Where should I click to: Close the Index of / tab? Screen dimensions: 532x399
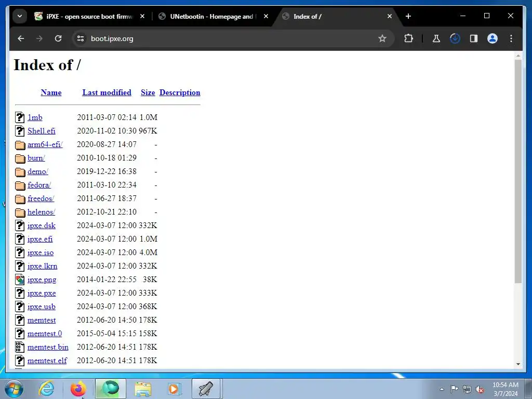coord(390,16)
